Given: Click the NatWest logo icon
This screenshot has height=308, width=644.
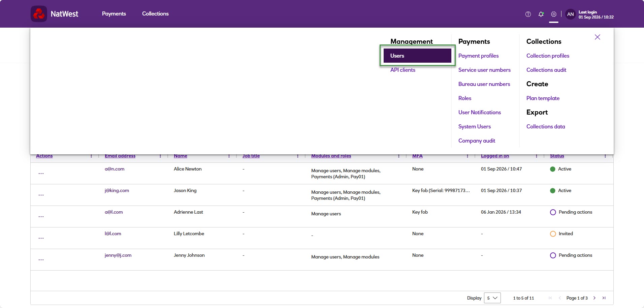Looking at the screenshot, I should coord(39,14).
